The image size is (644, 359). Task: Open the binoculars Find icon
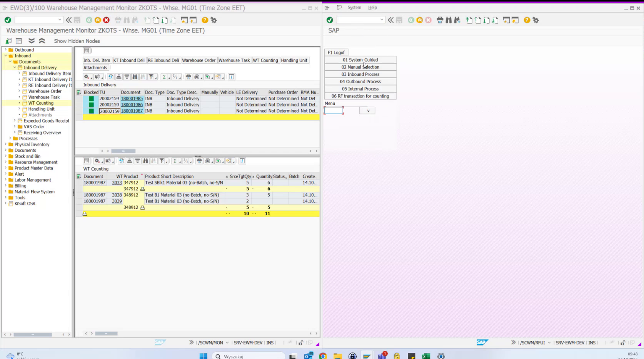(134, 77)
